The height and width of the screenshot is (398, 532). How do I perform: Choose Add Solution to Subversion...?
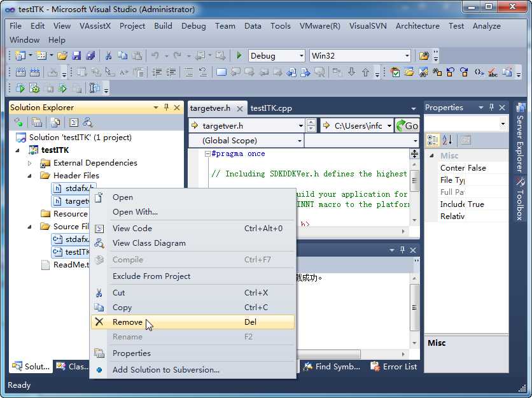[x=193, y=369]
